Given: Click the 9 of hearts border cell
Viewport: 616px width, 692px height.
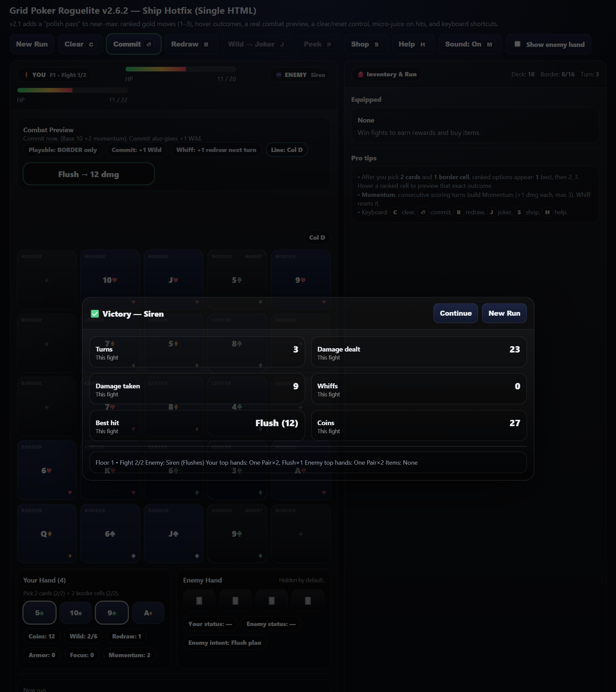Looking at the screenshot, I should [300, 280].
